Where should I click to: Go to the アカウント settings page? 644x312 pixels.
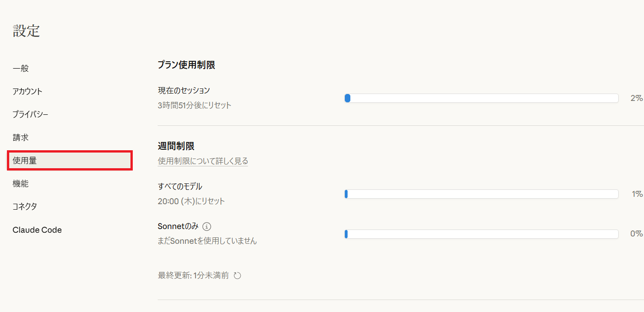28,91
